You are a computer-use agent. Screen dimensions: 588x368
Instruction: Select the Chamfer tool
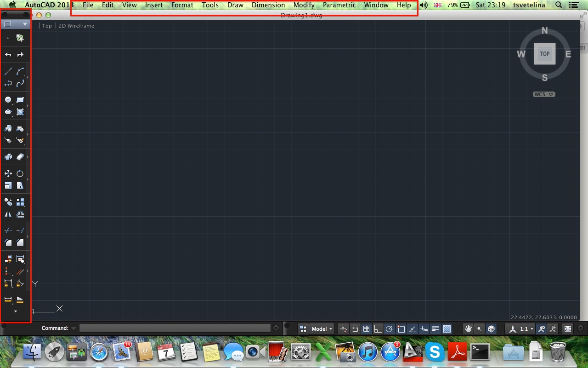point(20,242)
